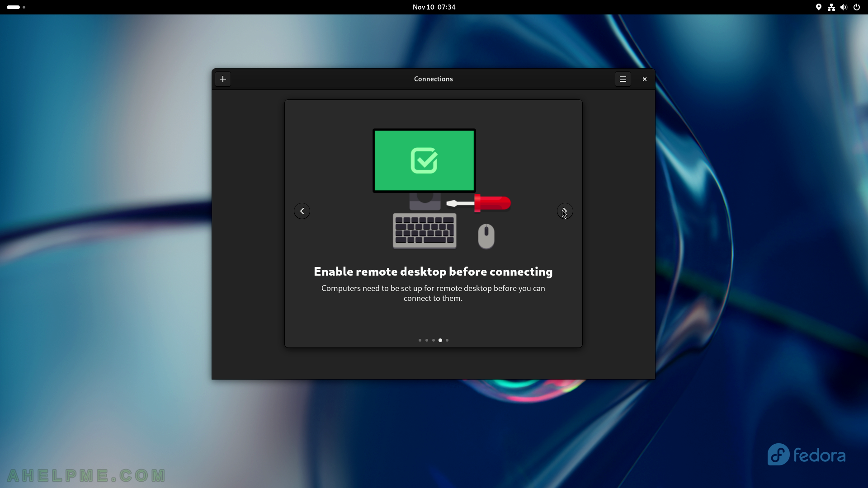Open clock and calendar showing Nov 10 07:34
The height and width of the screenshot is (488, 868).
click(x=434, y=7)
